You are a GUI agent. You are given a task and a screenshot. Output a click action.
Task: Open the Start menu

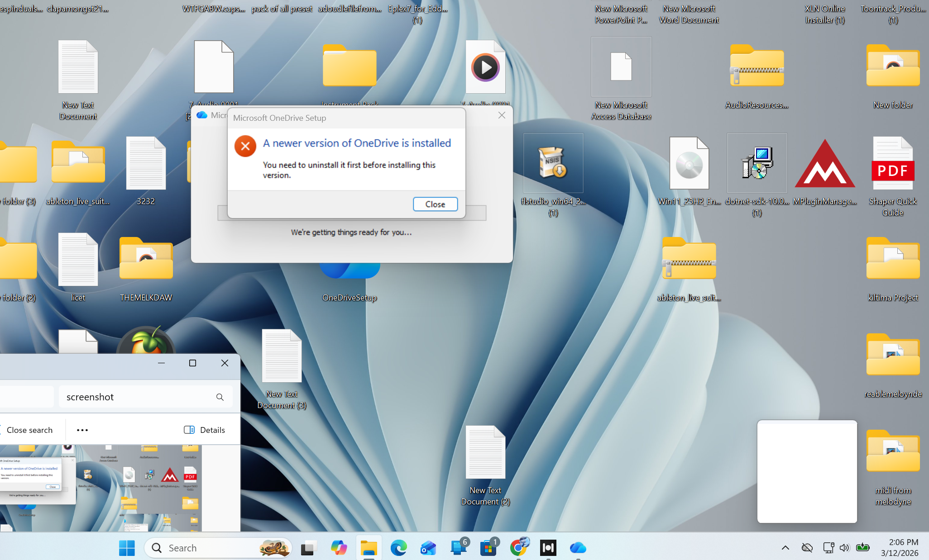tap(127, 548)
